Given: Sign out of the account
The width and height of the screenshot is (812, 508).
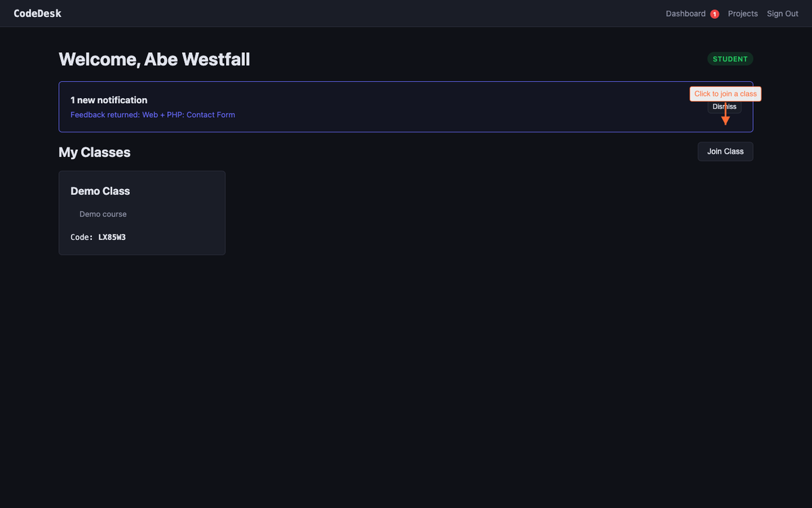Looking at the screenshot, I should 782,14.
